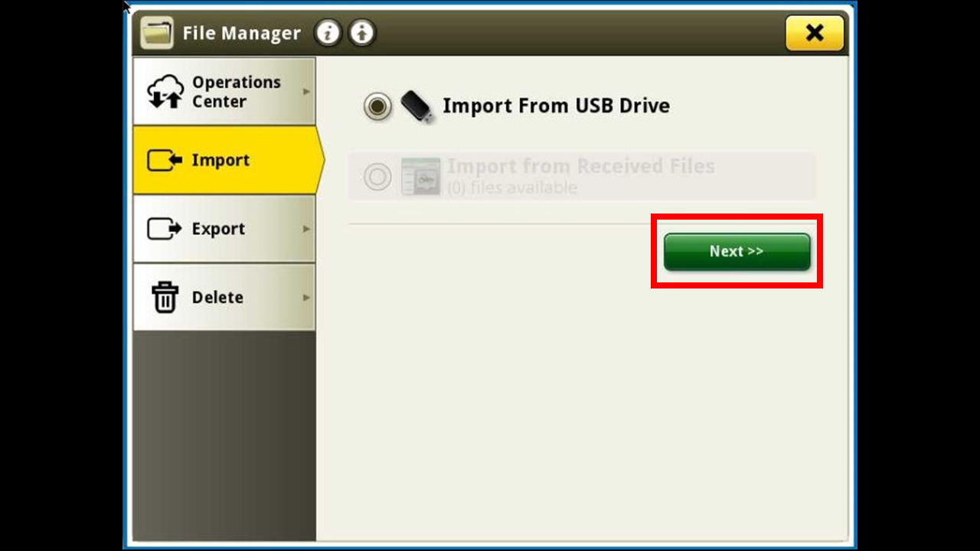Go to the Operations Center tab

(x=224, y=92)
